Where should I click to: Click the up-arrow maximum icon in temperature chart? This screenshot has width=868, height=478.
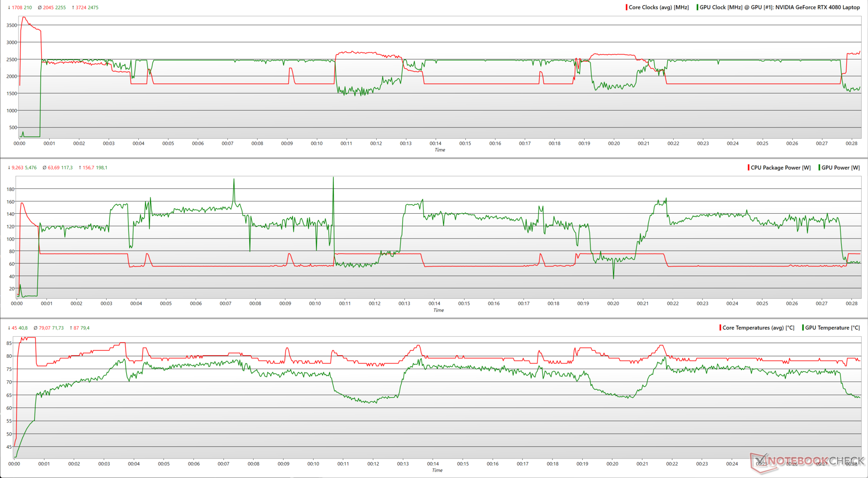[x=71, y=328]
